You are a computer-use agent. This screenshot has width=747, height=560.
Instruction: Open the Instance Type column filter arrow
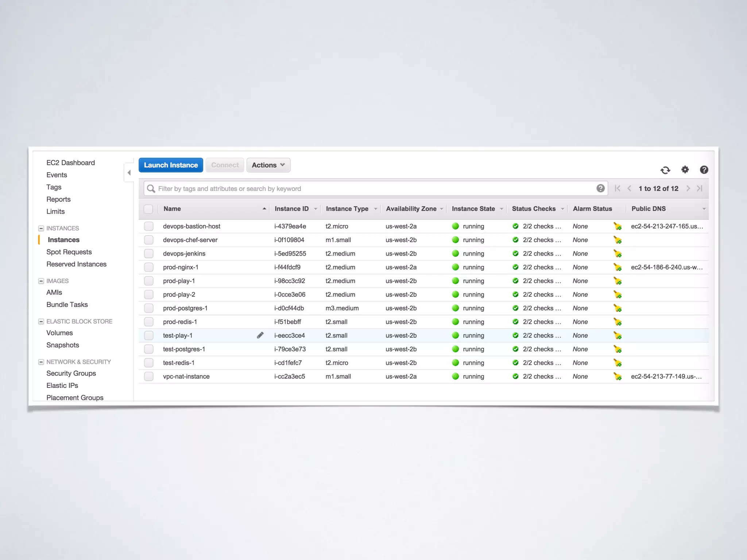375,209
